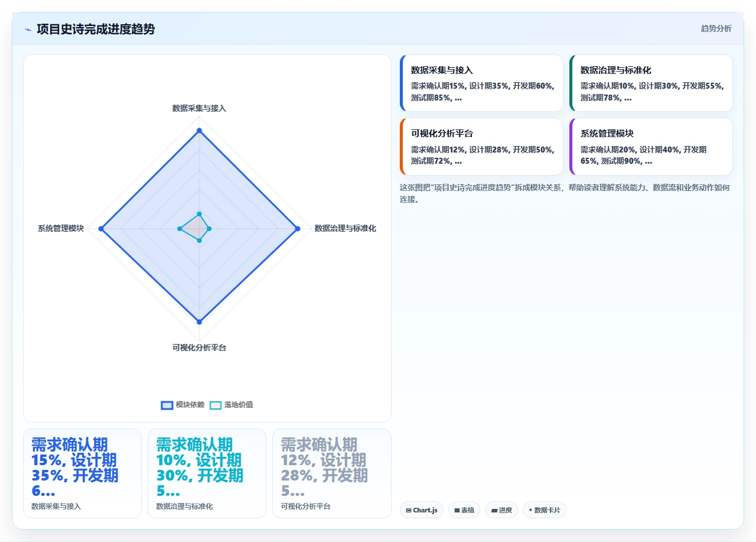This screenshot has width=756, height=542.
Task: Click the header title 项目史诗完成进度趋势
Action: (96, 29)
